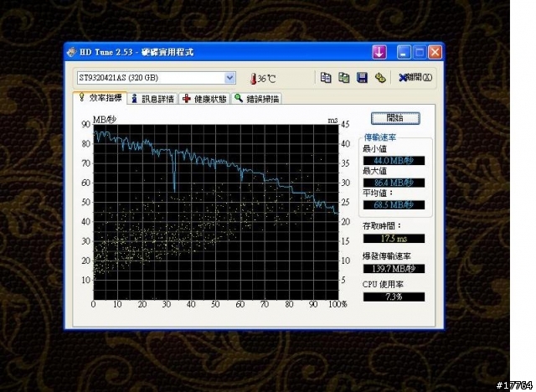
Task: Click the 68.5 MB/秒 average value
Action: point(394,205)
